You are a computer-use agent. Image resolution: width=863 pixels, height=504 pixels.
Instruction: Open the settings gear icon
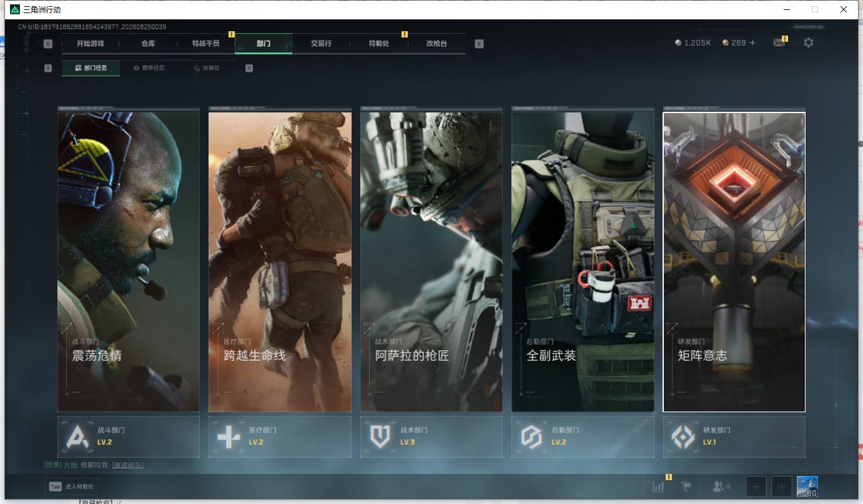[809, 42]
